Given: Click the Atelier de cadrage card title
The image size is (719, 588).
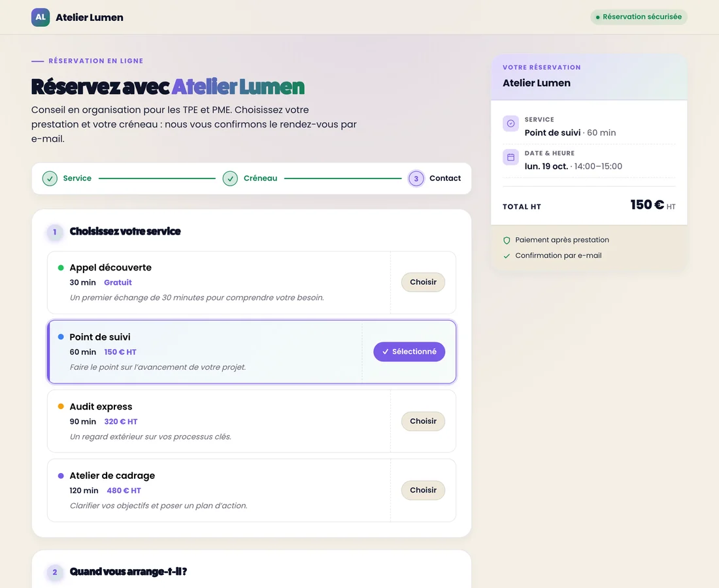Looking at the screenshot, I should pos(112,476).
